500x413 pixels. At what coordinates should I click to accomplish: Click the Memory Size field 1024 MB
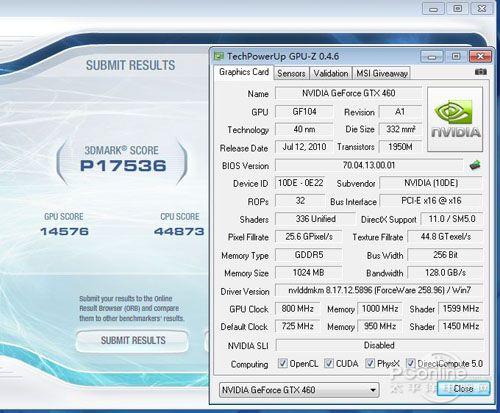coord(309,273)
